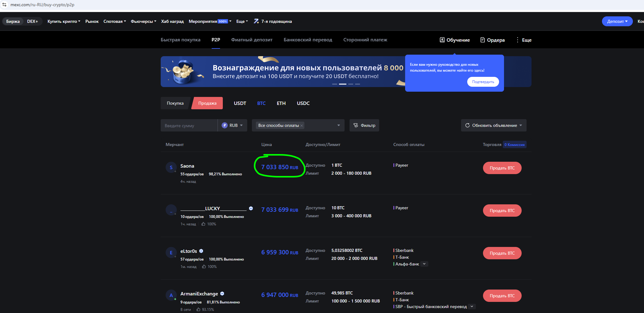Click the 0 Комиссия badge

click(x=515, y=144)
